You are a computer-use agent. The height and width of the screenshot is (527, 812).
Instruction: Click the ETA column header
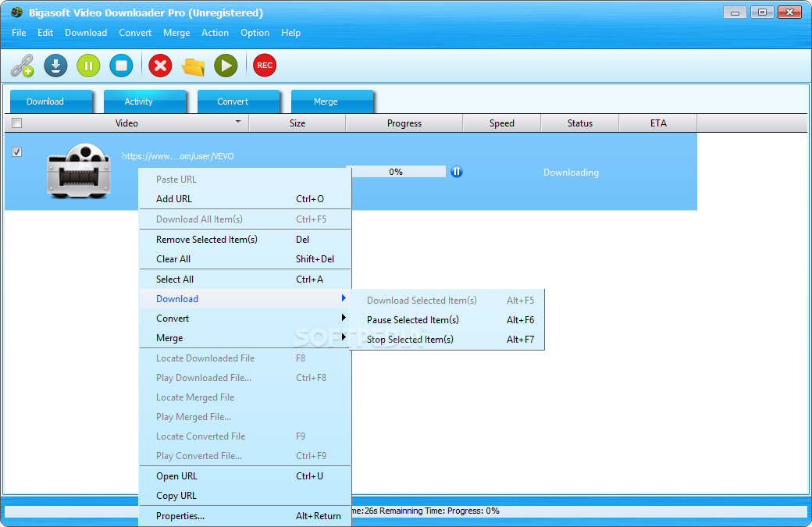click(x=658, y=123)
